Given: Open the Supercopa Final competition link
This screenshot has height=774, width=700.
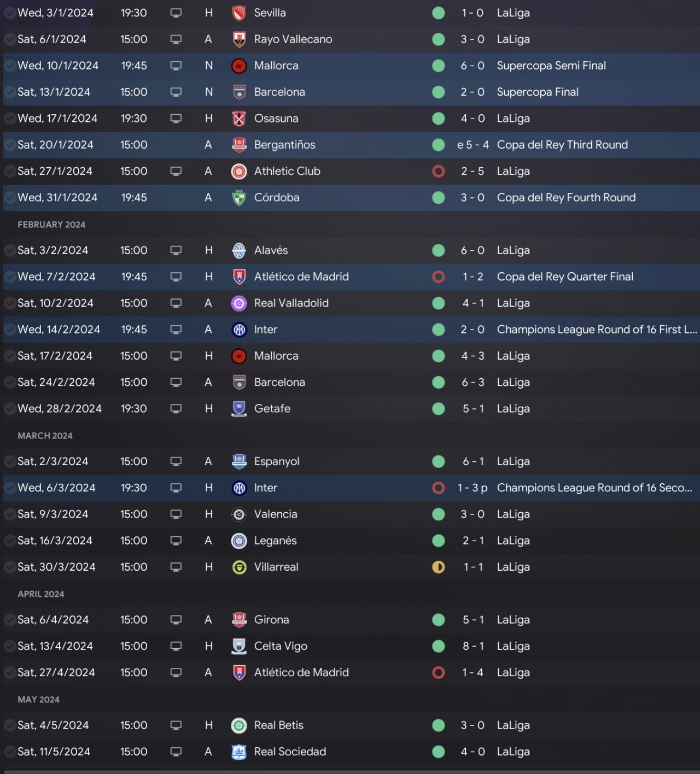Looking at the screenshot, I should (537, 92).
